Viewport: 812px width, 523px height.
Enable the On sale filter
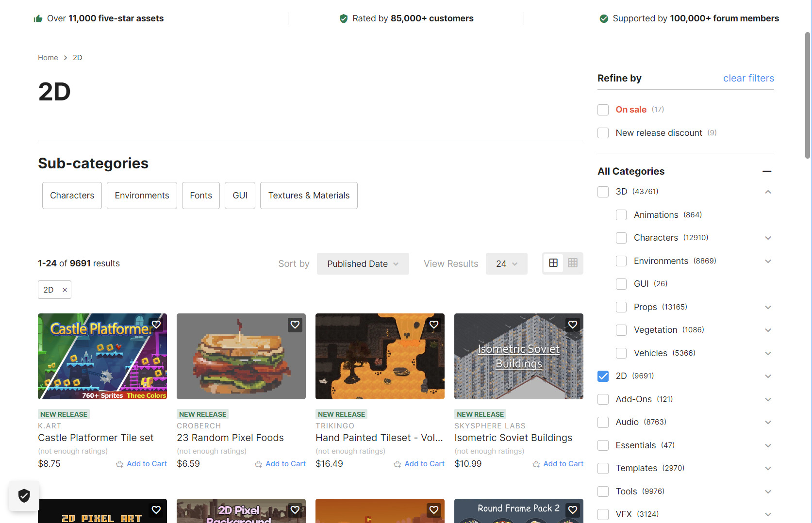[x=603, y=110]
